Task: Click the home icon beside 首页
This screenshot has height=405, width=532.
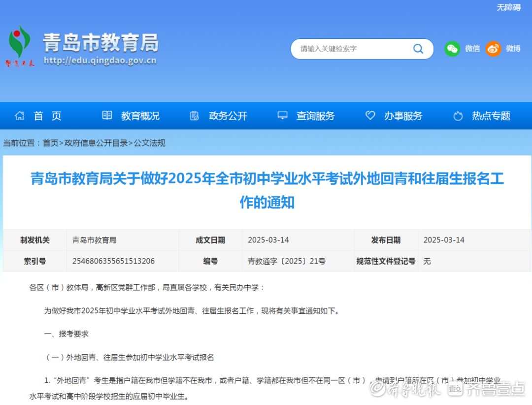Action: tap(19, 116)
